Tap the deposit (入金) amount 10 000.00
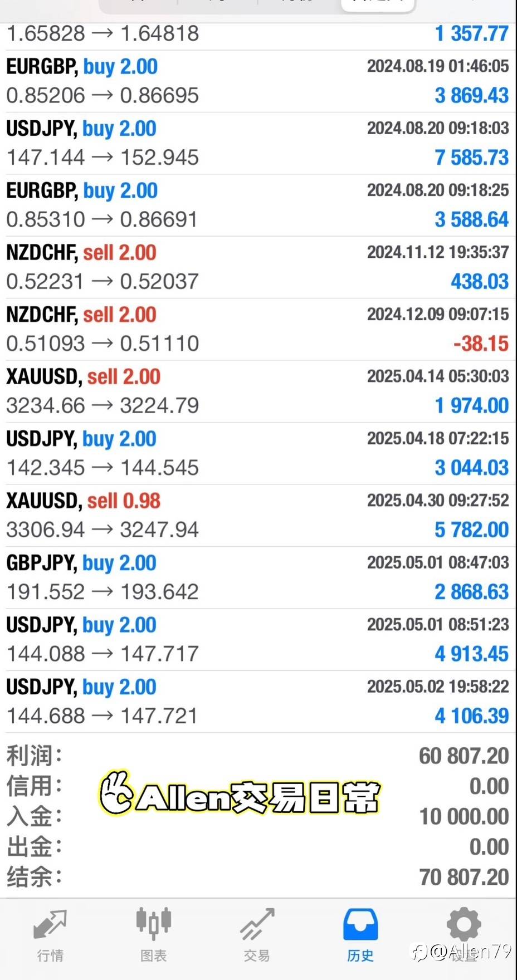Screen dimensions: 517x980 coord(464,817)
